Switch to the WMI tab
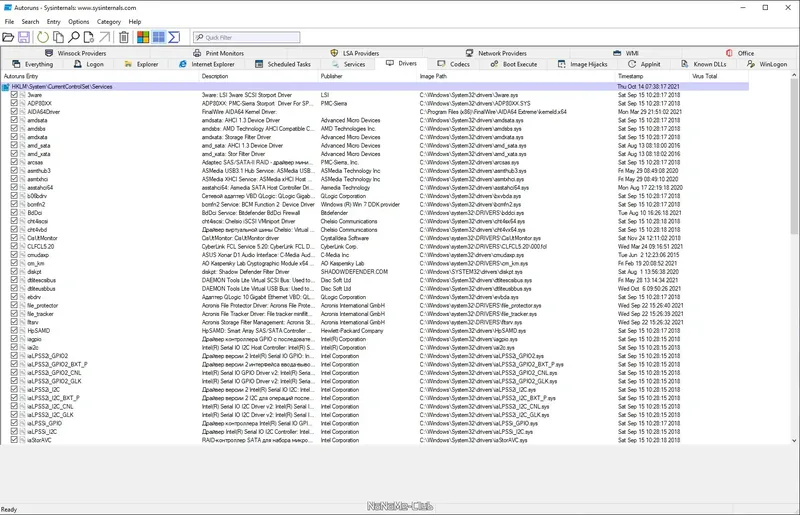The width and height of the screenshot is (800, 515). 626,53
